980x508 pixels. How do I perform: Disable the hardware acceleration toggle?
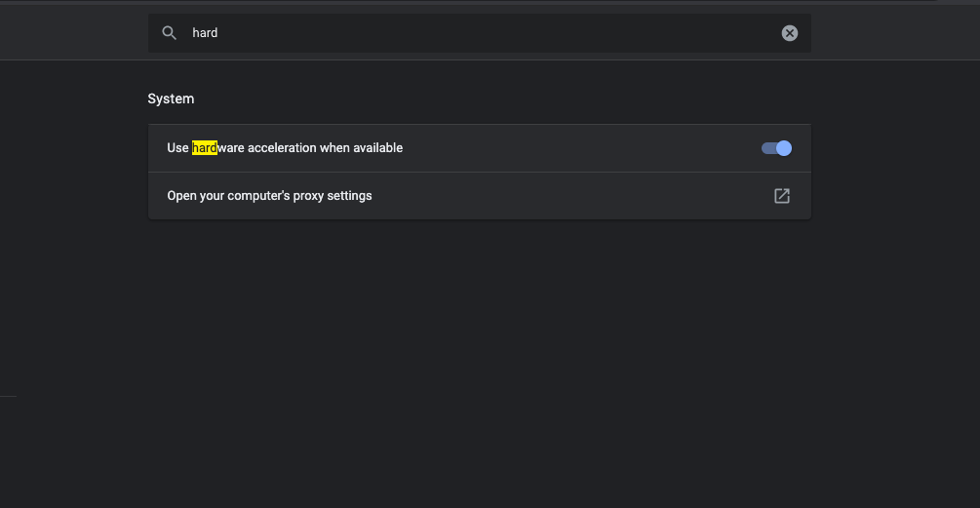point(776,148)
